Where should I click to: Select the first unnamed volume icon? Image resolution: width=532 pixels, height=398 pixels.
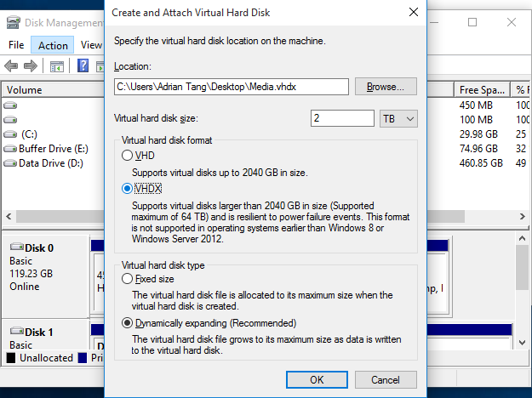pos(10,105)
